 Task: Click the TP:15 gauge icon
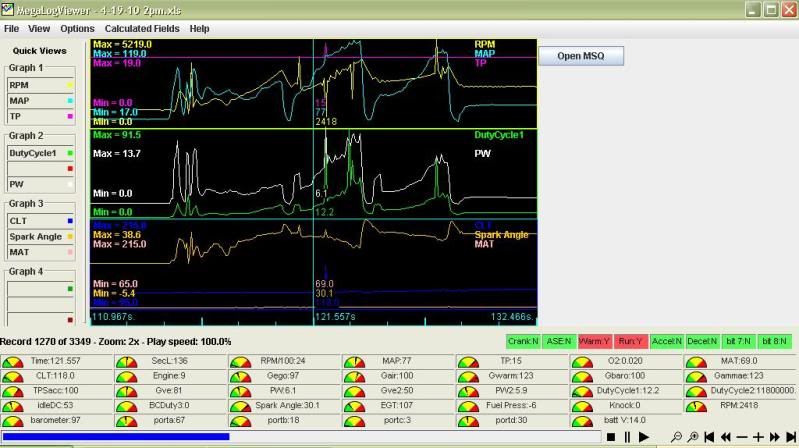click(468, 362)
